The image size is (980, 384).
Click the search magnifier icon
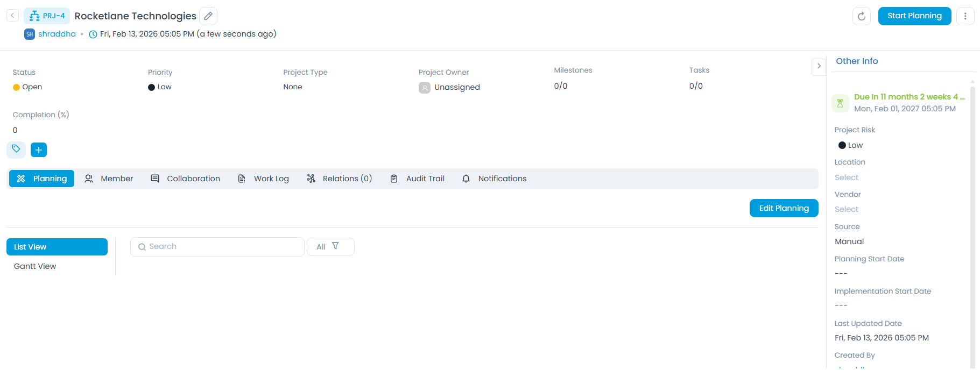click(142, 247)
